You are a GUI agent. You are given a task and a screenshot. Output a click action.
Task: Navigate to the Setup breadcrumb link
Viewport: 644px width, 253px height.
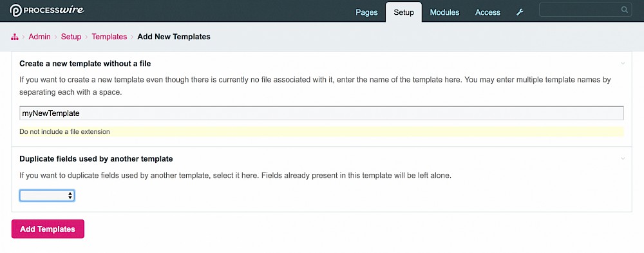click(x=71, y=37)
